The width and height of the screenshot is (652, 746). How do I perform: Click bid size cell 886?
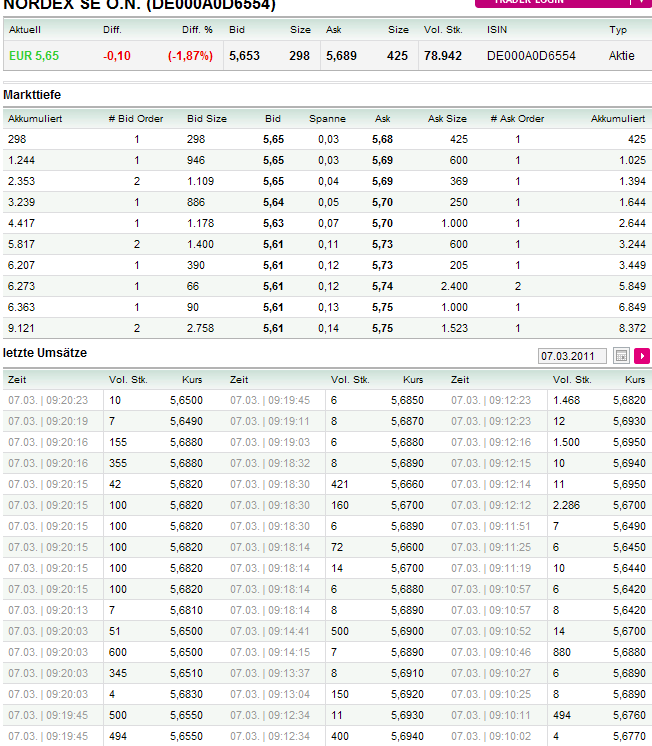point(196,202)
